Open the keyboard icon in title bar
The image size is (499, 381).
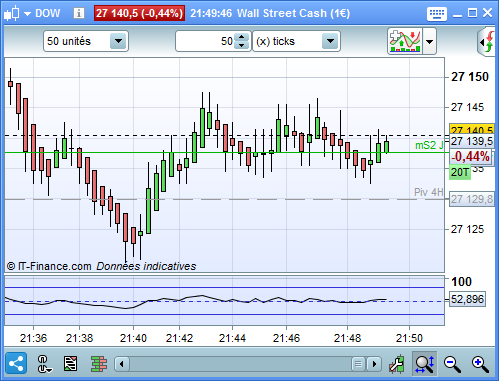pyautogui.click(x=437, y=14)
